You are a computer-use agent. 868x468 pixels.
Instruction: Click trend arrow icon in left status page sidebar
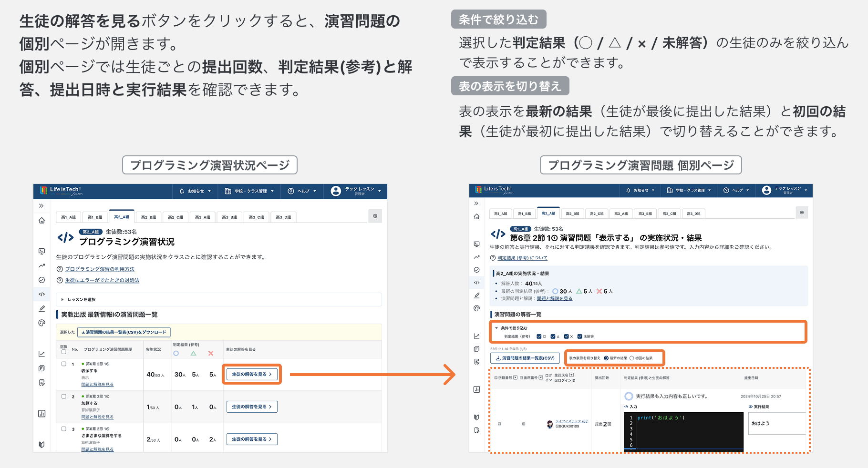[x=41, y=265]
